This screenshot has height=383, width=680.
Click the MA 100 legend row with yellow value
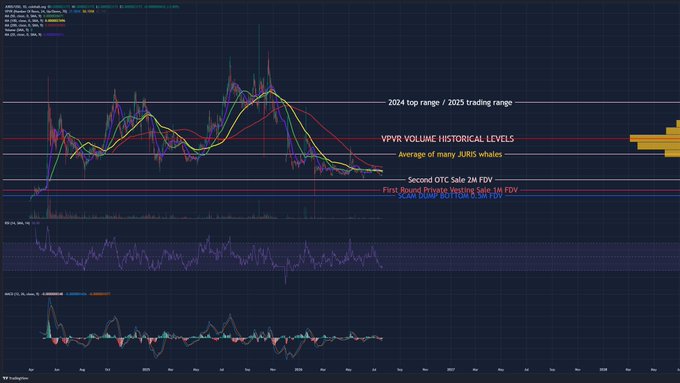(35, 20)
